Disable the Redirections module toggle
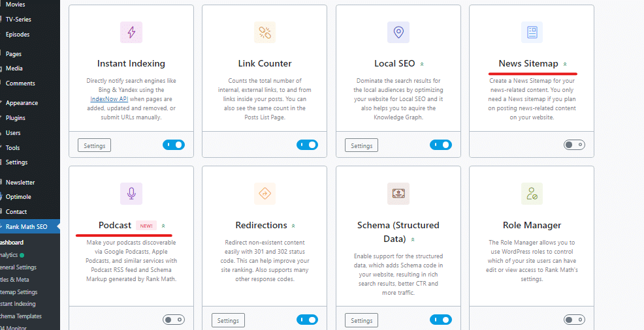 pyautogui.click(x=307, y=320)
